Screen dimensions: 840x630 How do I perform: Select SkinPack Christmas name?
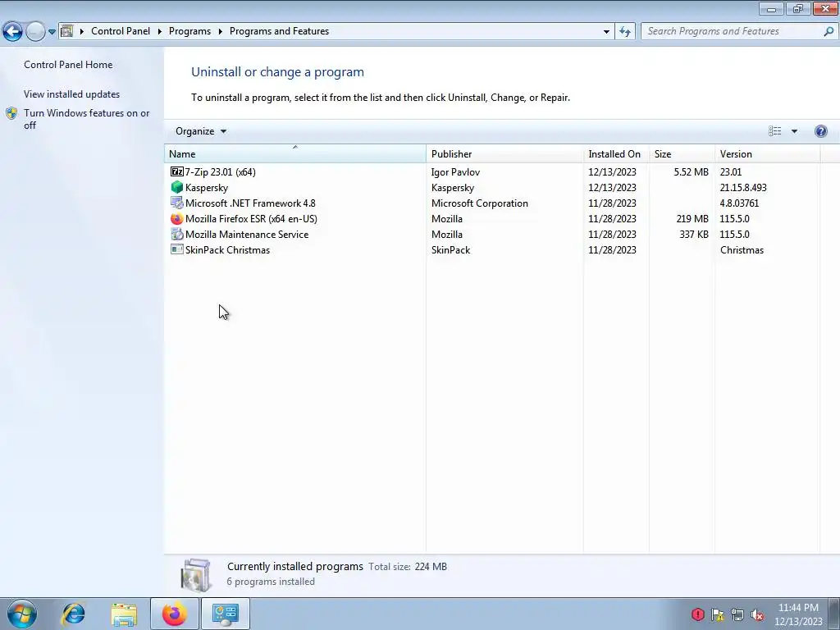(x=228, y=249)
